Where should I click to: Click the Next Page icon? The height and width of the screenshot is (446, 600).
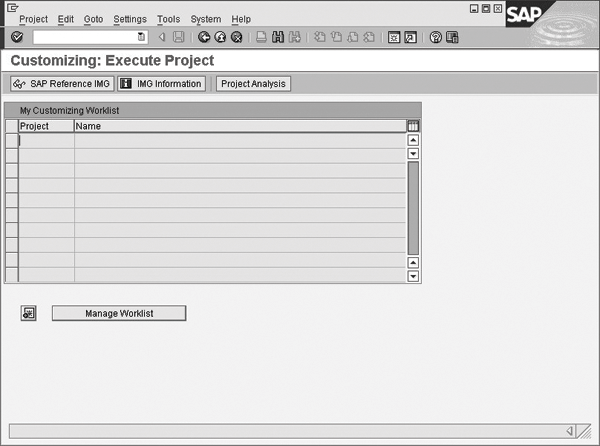point(353,37)
